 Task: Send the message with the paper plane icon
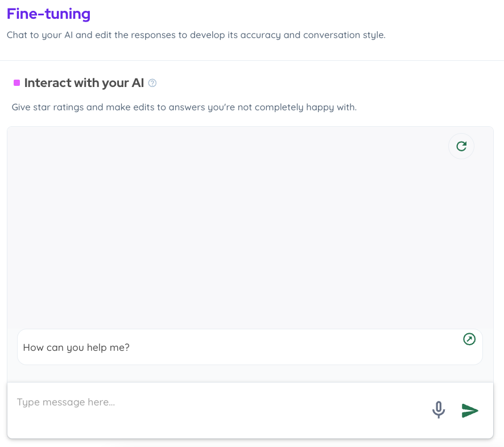pos(470,410)
